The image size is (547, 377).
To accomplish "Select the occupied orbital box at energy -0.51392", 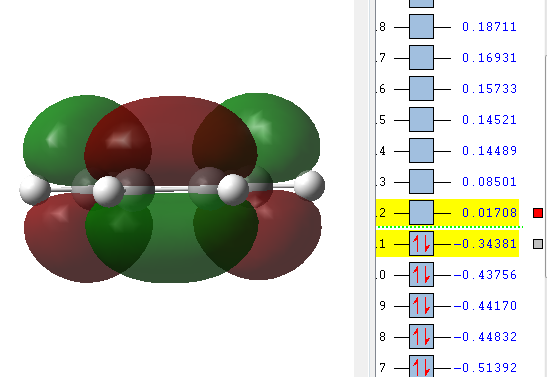I will 421,366.
